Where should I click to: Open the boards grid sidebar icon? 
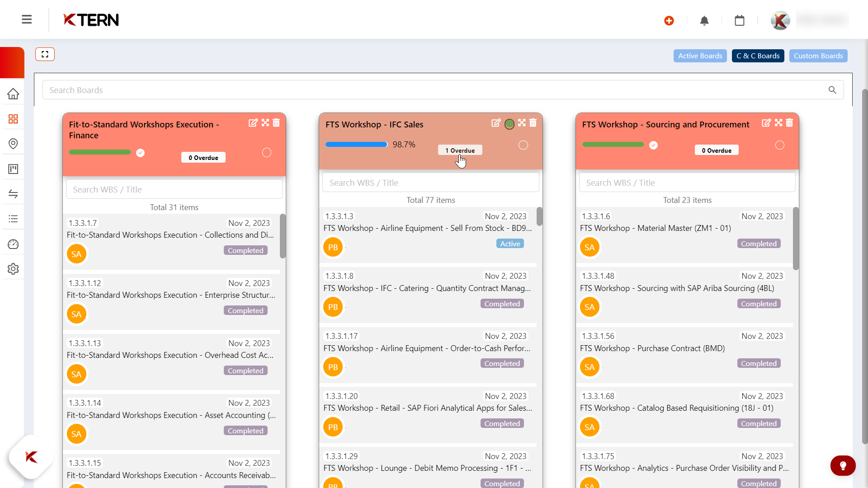click(13, 119)
